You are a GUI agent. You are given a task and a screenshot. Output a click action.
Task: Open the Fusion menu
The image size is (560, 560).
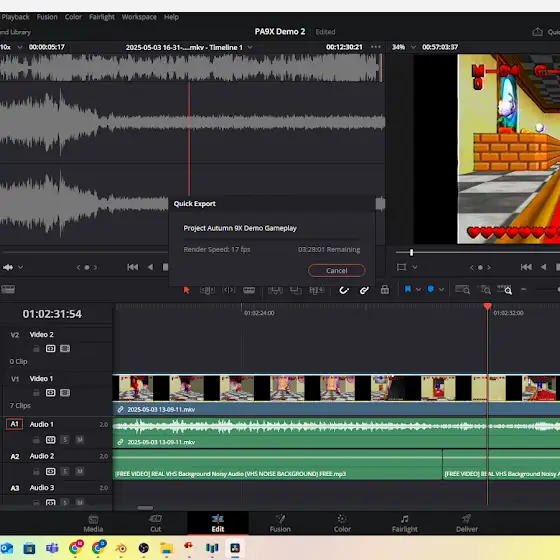click(47, 17)
